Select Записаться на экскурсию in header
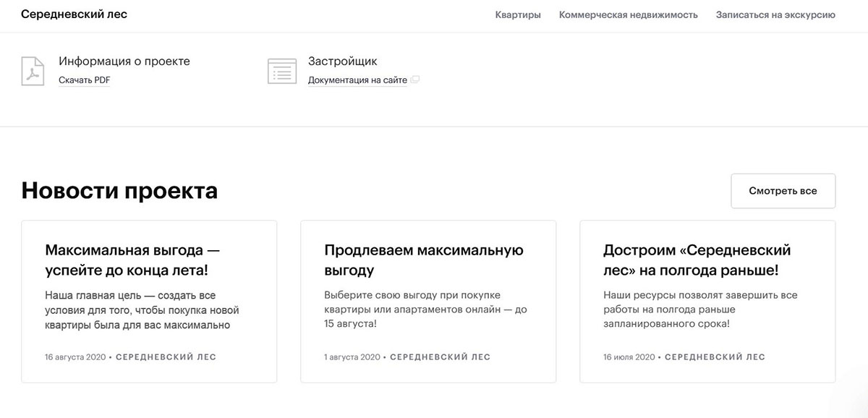Image resolution: width=868 pixels, height=418 pixels. point(775,14)
